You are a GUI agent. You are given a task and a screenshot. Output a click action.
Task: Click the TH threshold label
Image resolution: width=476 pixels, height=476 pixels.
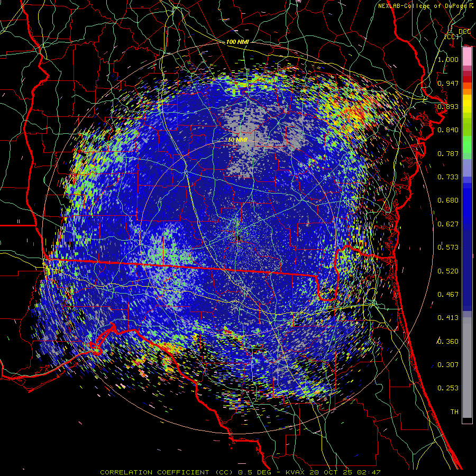[x=454, y=412]
